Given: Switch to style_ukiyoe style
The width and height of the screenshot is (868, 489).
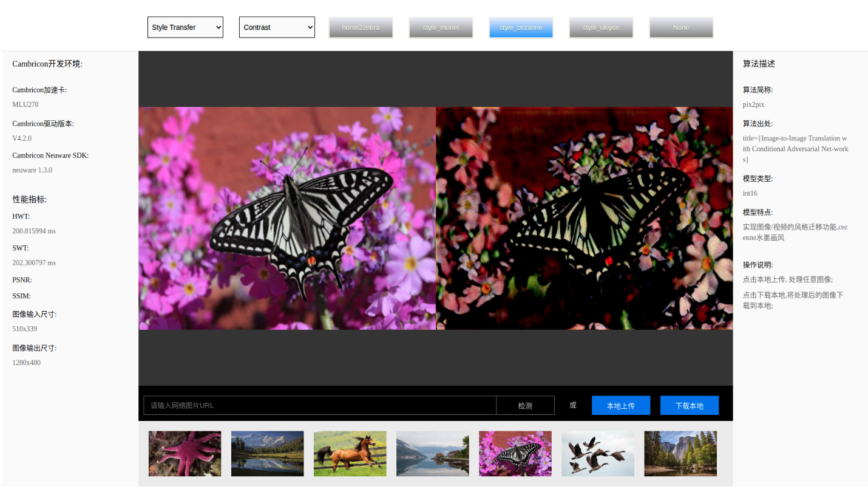Looking at the screenshot, I should 601,27.
